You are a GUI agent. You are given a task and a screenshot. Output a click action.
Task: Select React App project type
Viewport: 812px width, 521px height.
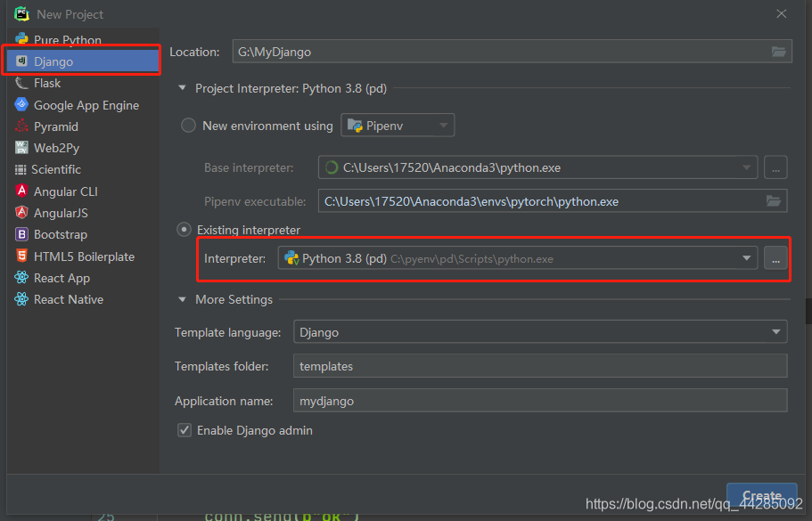tap(83, 278)
